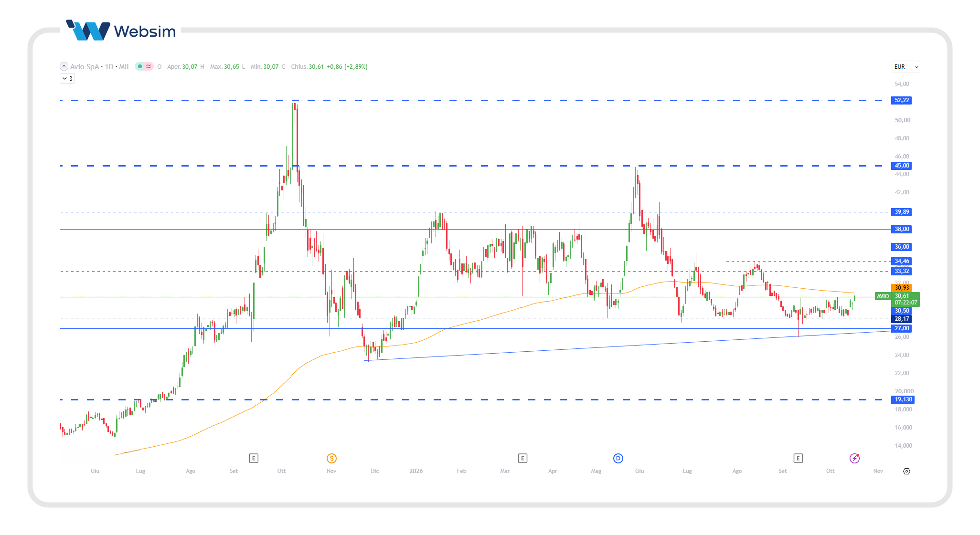980x535 pixels.
Task: Expand the collapsed indicators legend showing 3
Action: [67, 78]
